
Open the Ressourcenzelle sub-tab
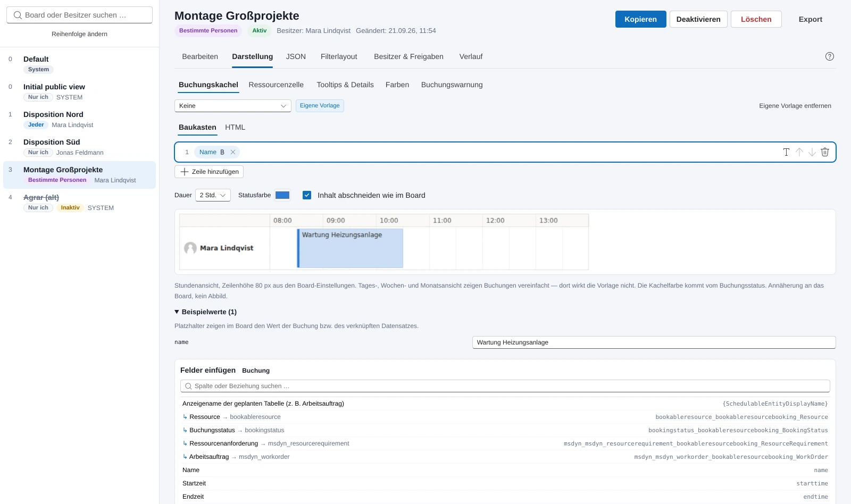(276, 85)
